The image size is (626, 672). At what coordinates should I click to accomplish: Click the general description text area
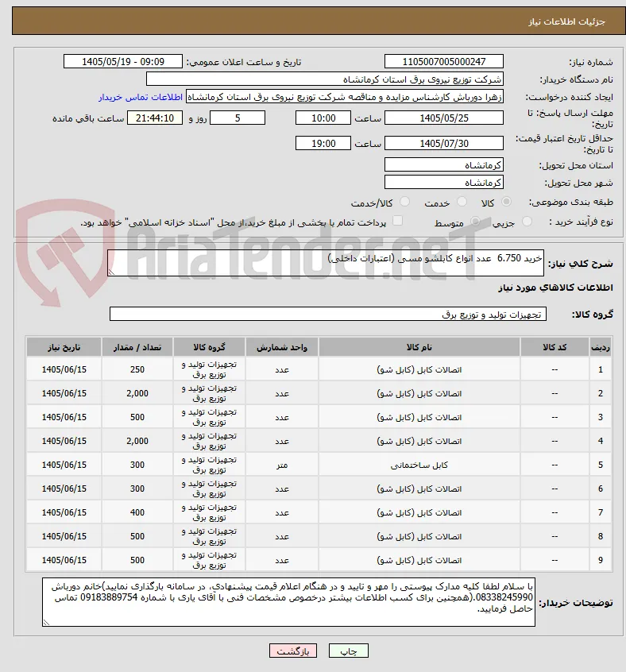[x=326, y=263]
